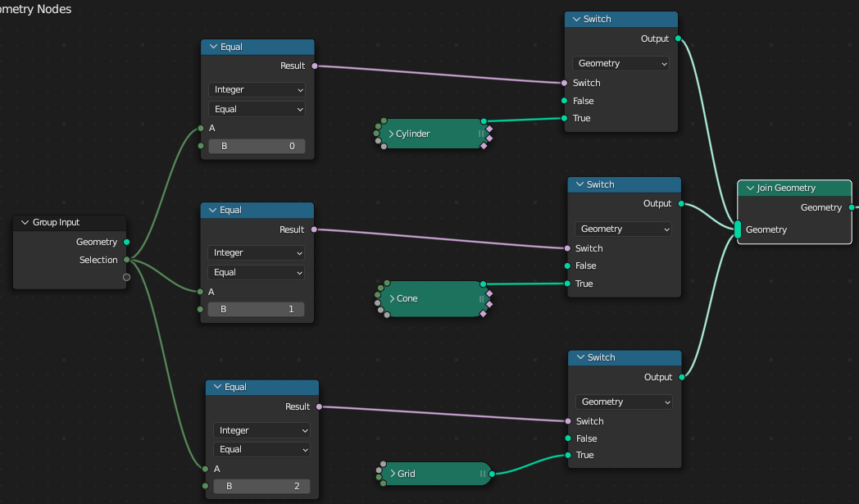Click Geometry input socket of Join Geometry node
Viewport: 859px width, 504px height.
click(x=738, y=229)
